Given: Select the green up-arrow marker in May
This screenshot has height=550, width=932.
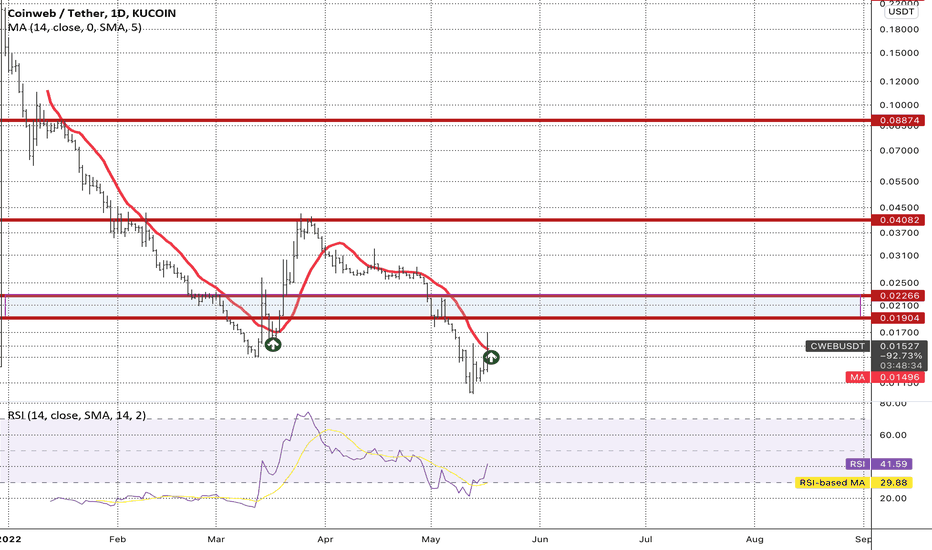Looking at the screenshot, I should [491, 357].
